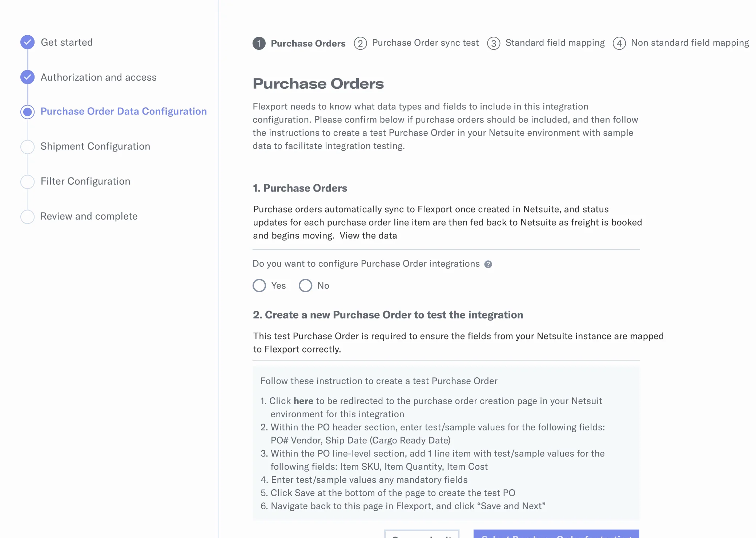756x538 pixels.
Task: Click the Authorization and access checkmark icon
Action: [28, 77]
